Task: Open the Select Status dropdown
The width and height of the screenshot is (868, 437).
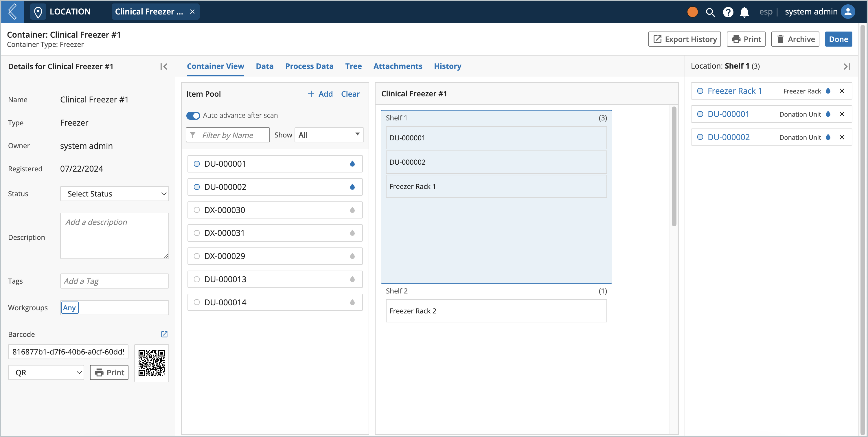Action: (x=115, y=194)
